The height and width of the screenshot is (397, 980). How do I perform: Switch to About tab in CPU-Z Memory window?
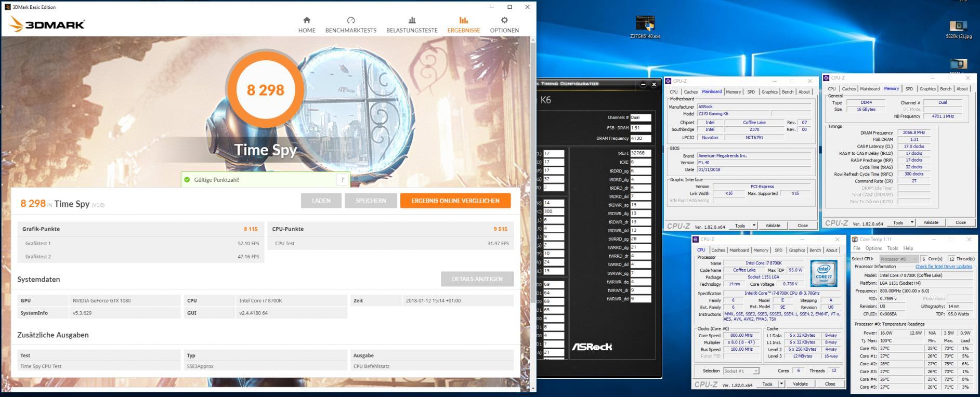pyautogui.click(x=962, y=89)
